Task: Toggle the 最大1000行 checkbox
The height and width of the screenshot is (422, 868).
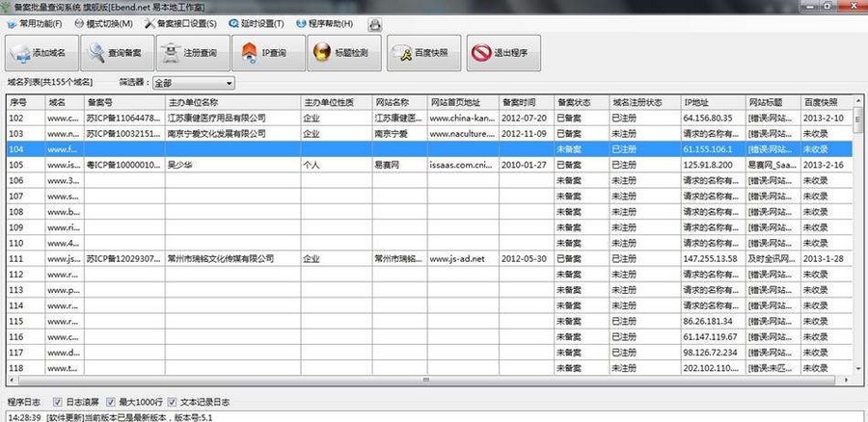Action: 111,402
